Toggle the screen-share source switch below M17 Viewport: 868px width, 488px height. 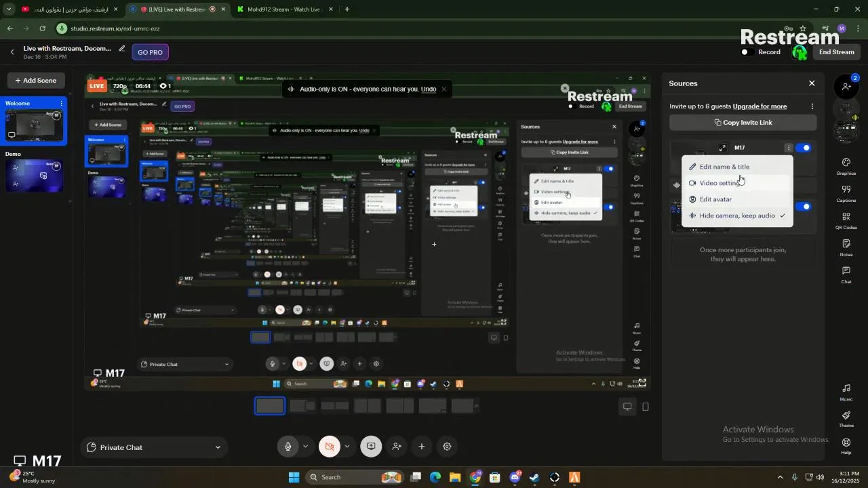(804, 207)
